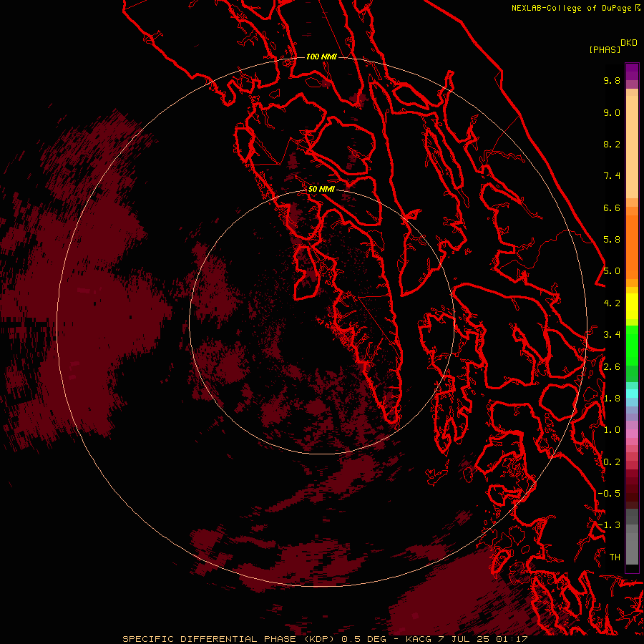Click the TH threshold label on the scale
Screen dimensions: 644x644
coord(615,557)
